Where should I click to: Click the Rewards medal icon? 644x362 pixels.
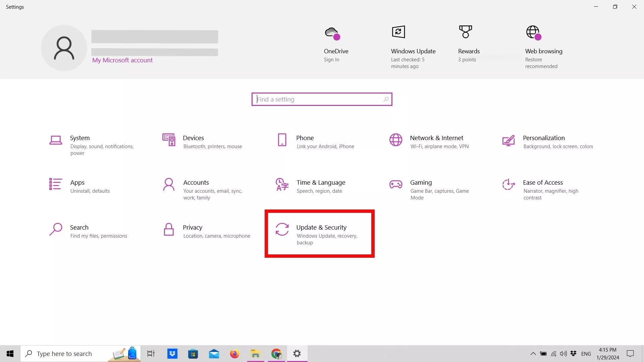coord(466,32)
